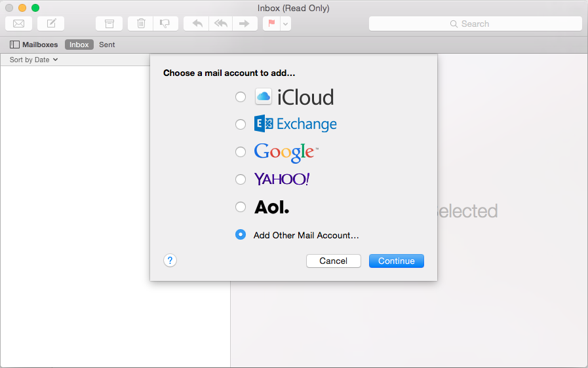Minimize the Mail window

(22, 8)
